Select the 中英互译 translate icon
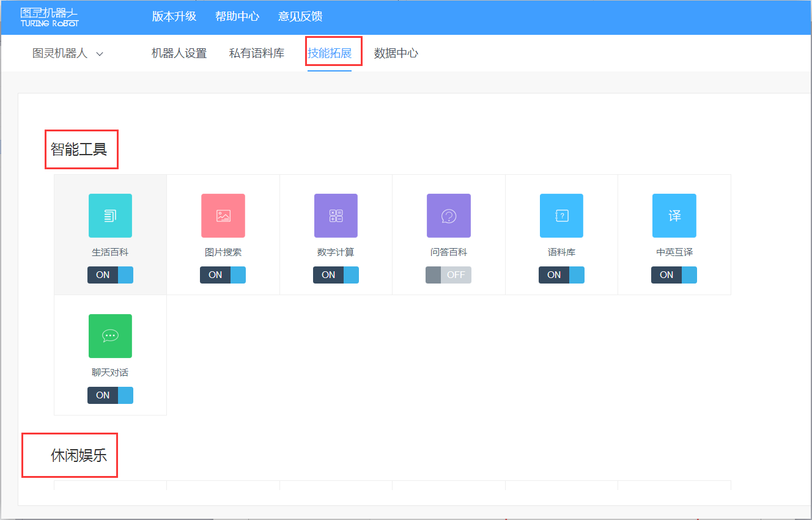The height and width of the screenshot is (520, 812). pyautogui.click(x=674, y=216)
